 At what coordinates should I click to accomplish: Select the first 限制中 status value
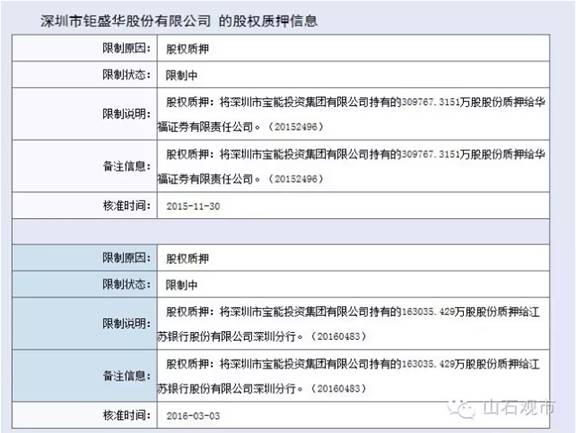[181, 75]
